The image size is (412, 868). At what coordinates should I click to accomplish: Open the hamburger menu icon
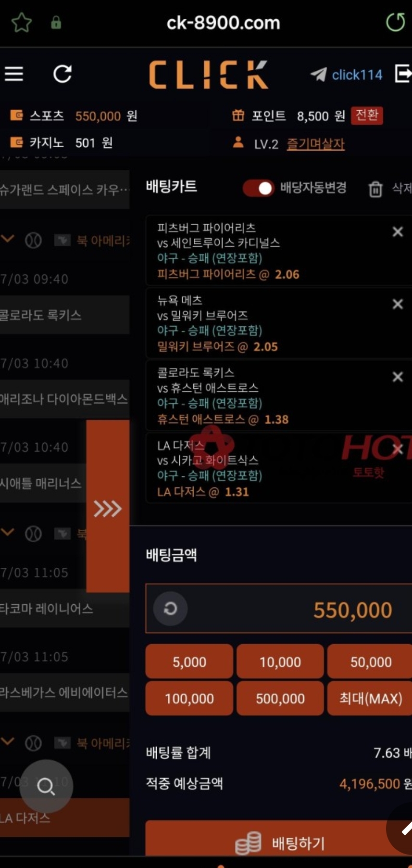pos(14,74)
